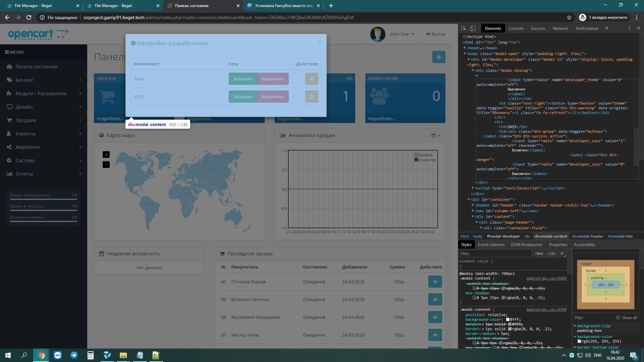Check the Show all computed checkbox
The width and height of the screenshot is (644, 362).
pyautogui.click(x=619, y=318)
